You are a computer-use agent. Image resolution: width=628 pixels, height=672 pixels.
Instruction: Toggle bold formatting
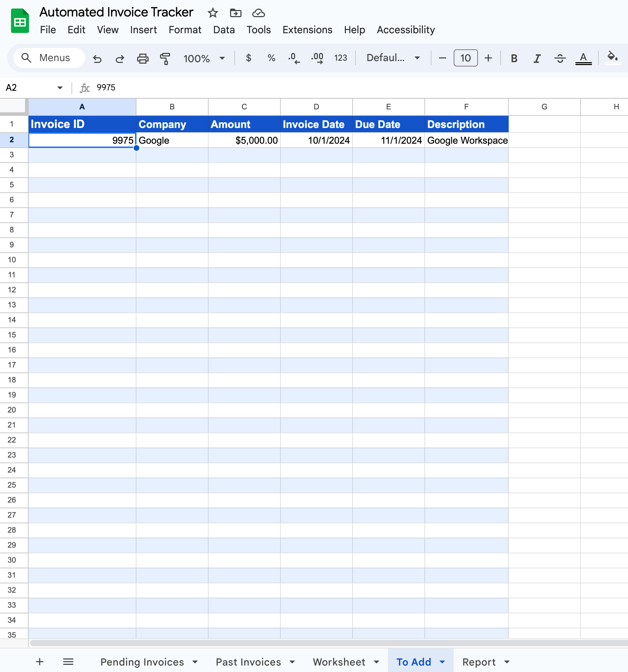(x=514, y=58)
